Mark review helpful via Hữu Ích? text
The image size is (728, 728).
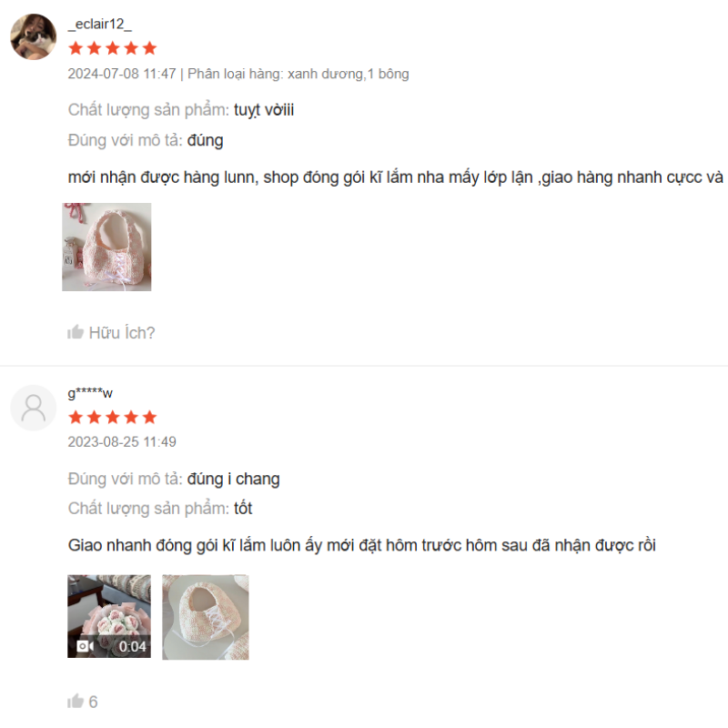tap(122, 333)
